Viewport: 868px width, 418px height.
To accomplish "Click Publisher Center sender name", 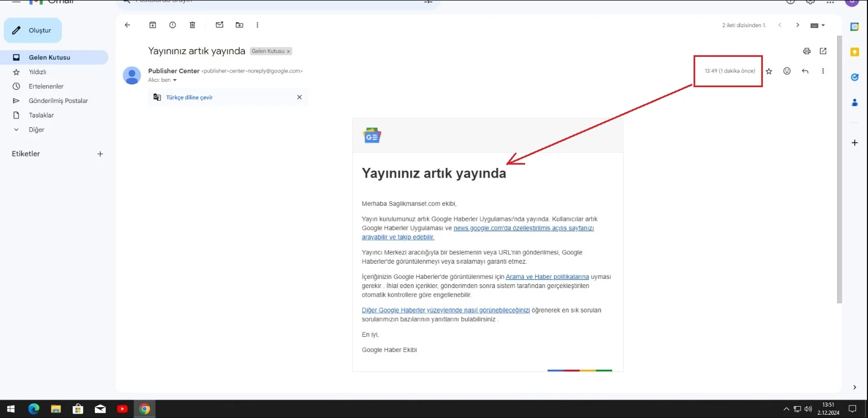I will pyautogui.click(x=174, y=71).
